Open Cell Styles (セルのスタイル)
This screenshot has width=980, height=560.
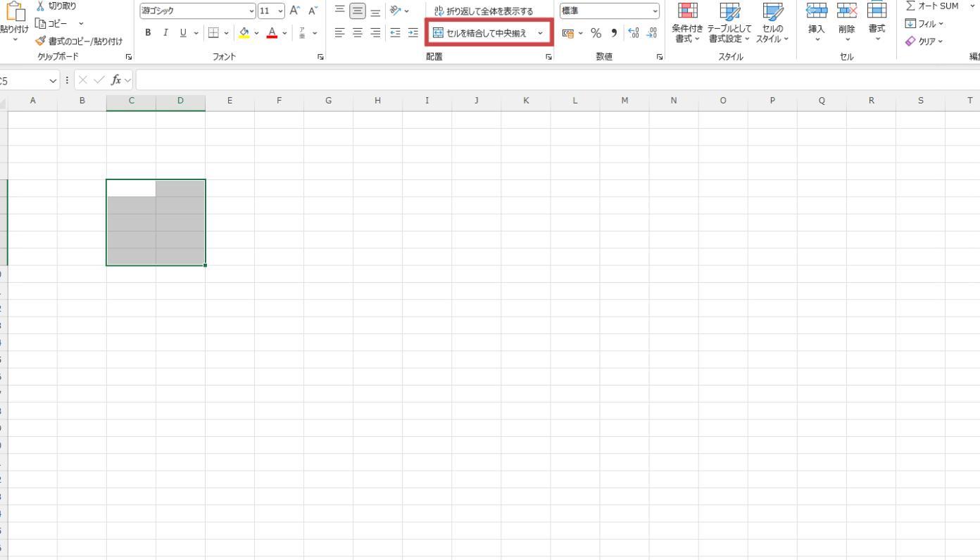772,23
